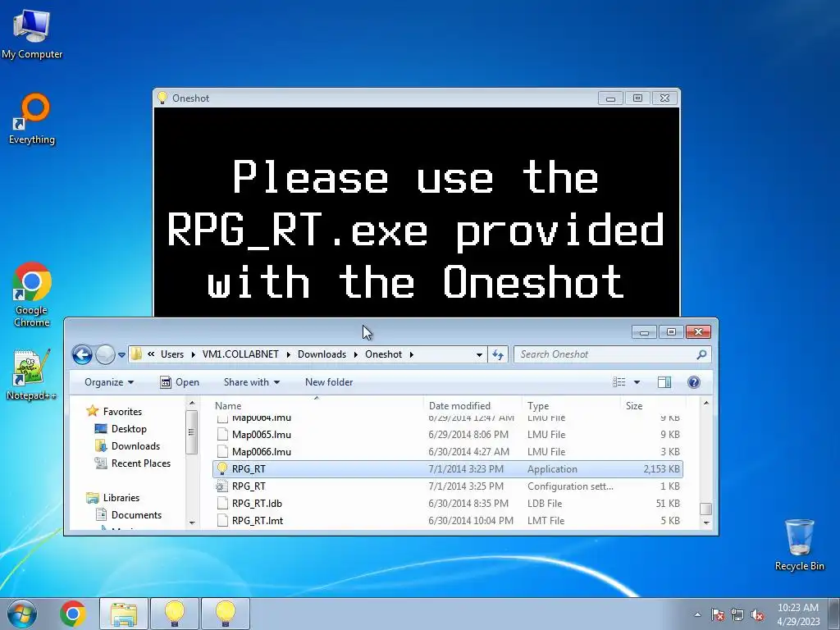
Task: Open the taskbar clock and date
Action: click(x=798, y=614)
